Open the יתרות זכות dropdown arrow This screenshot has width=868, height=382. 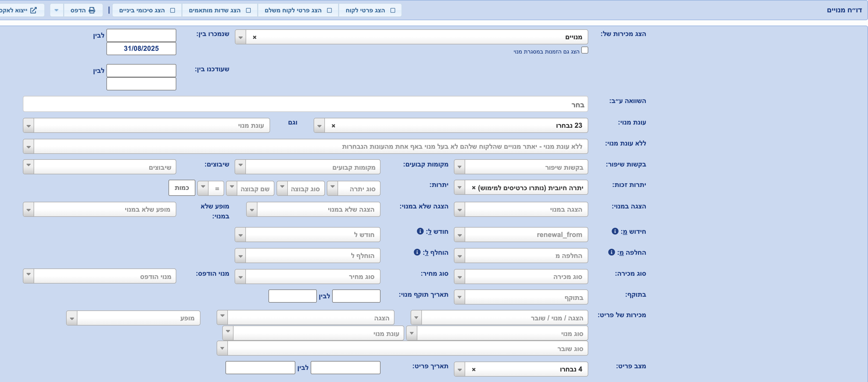(x=460, y=188)
